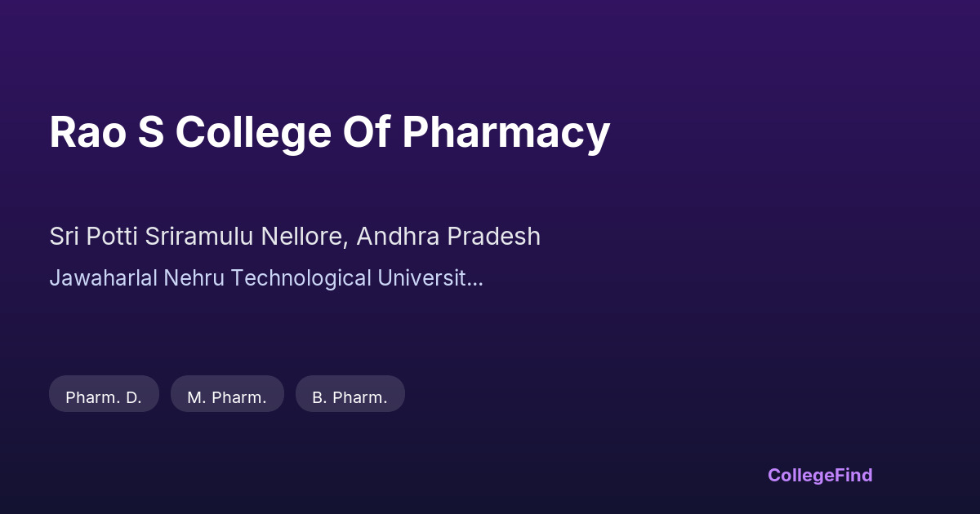Click the Sri Potti Sriramulu Nellore location line
Viewport: 980px width, 514px height.
coord(294,237)
